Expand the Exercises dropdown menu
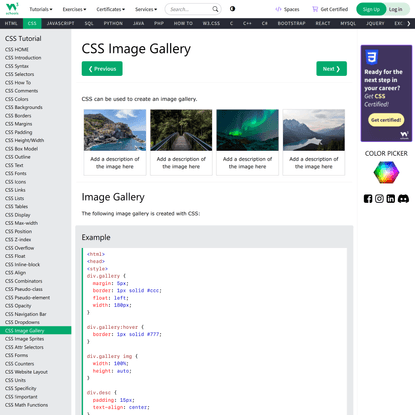415x415 pixels. 74,9
